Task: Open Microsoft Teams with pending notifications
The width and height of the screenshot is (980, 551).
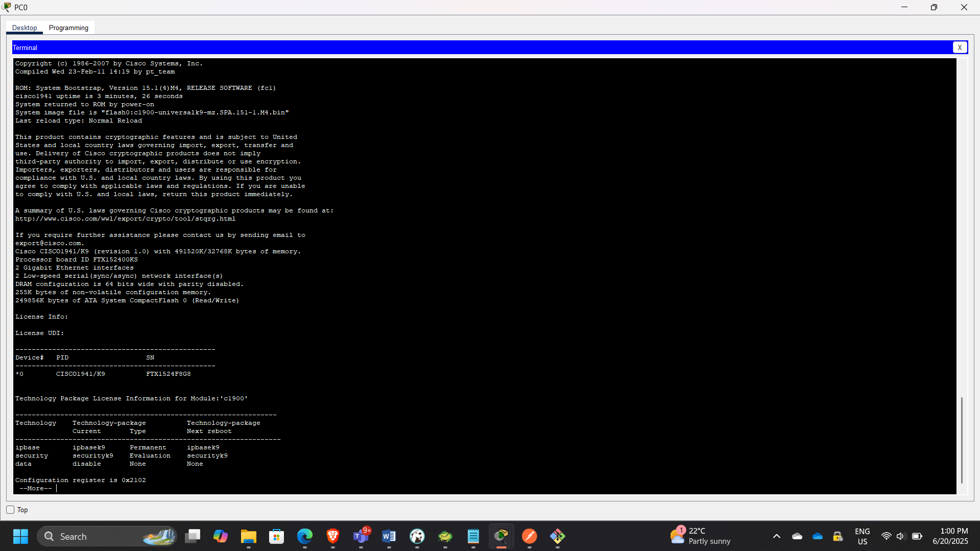Action: pos(361,536)
